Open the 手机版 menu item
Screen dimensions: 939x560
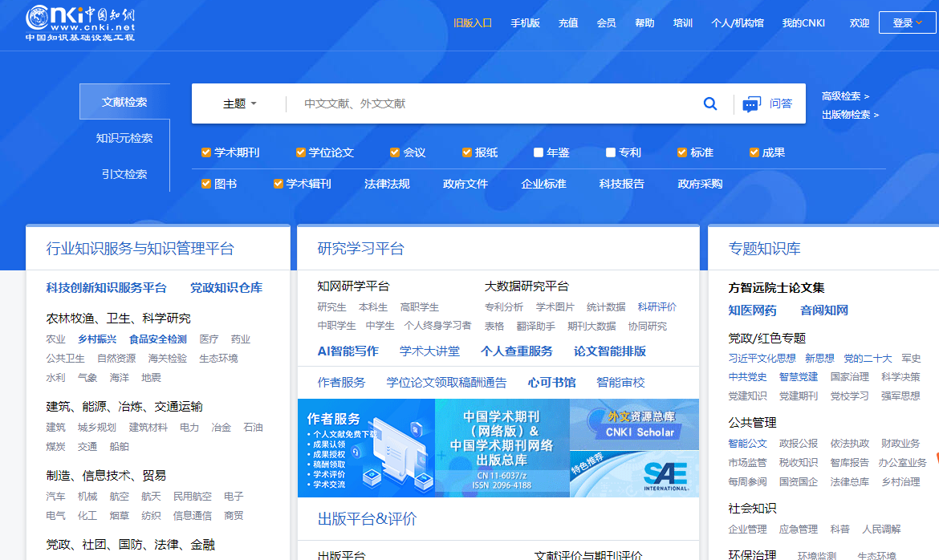(525, 23)
